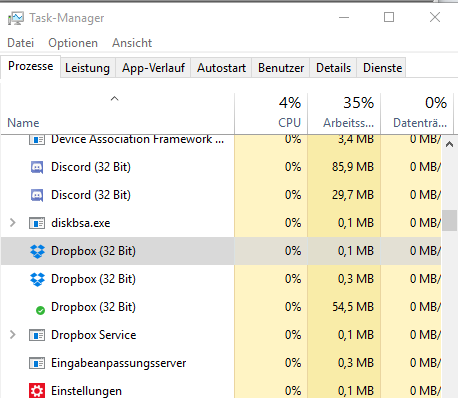Select the Discord (32 Bit) row using 29,7 MB
The height and width of the screenshot is (398, 458).
(221, 195)
